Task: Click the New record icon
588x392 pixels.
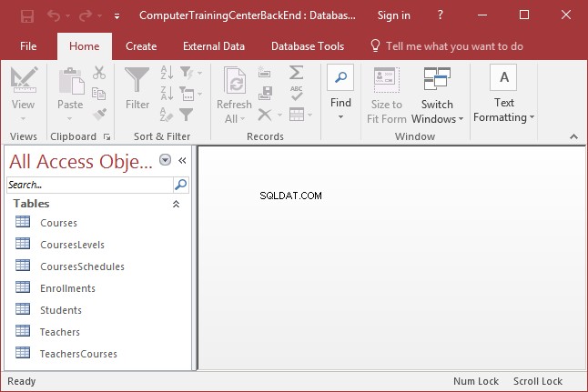Action: [264, 73]
